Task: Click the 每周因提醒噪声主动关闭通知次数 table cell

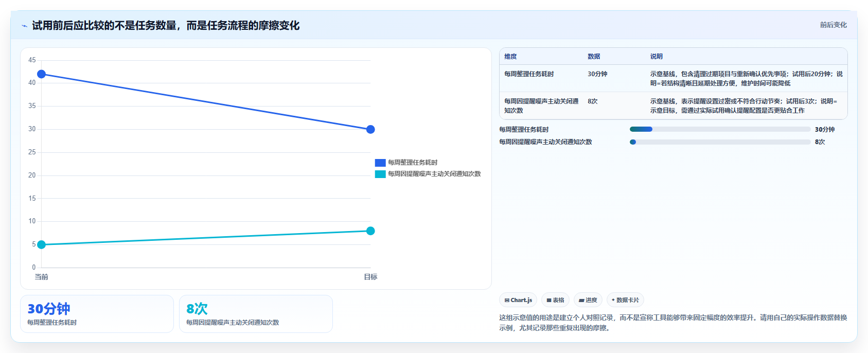Action: pyautogui.click(x=541, y=105)
